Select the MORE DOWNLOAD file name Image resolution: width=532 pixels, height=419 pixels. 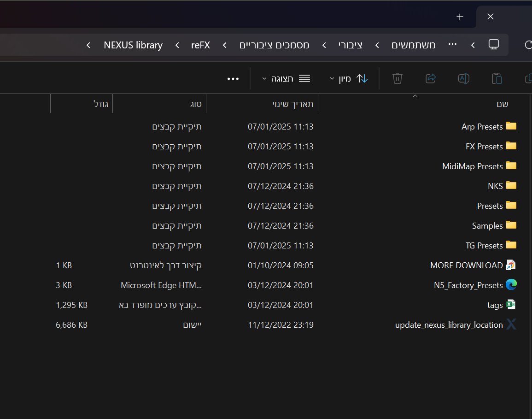tap(467, 266)
